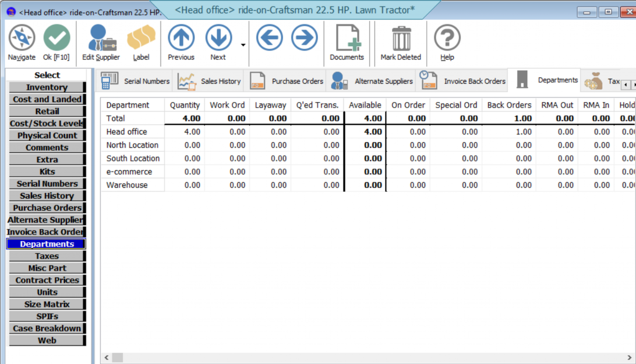Open the Inventory section from the sidebar
Screen dimensions: 636x364
[47, 87]
